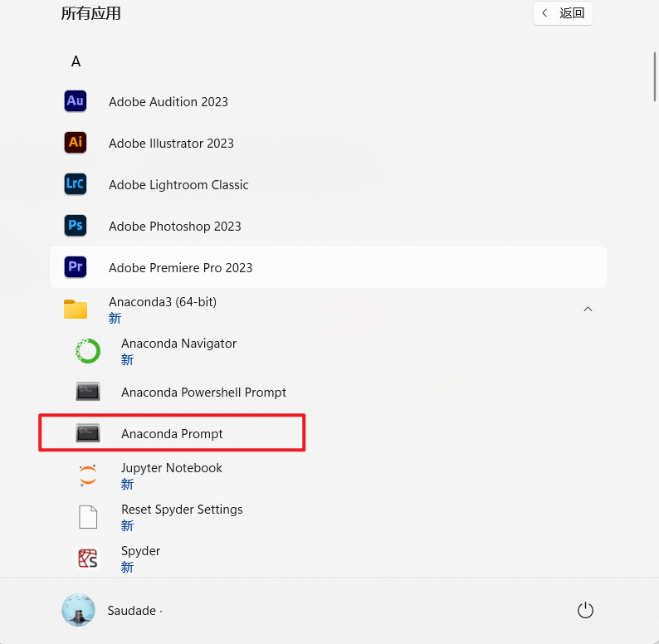Screen dimensions: 659x644
Task: Select the Adobe Lightroom Classic label
Action: pyautogui.click(x=178, y=185)
